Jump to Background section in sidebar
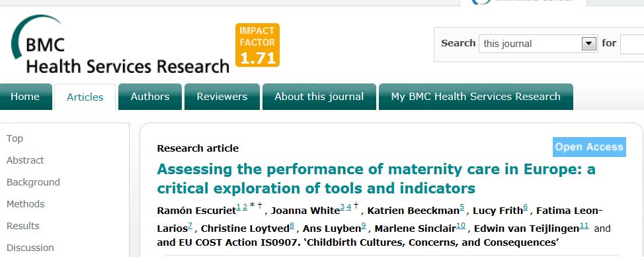Viewport: 644px width, 257px height. coord(33,181)
